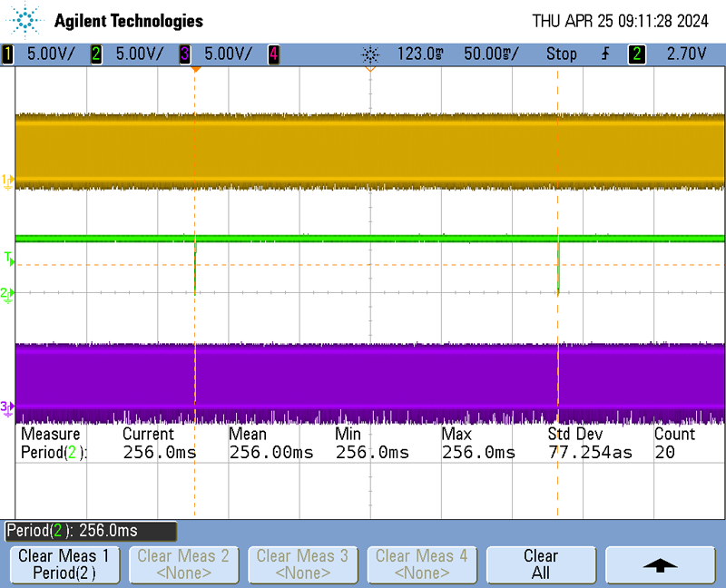Select the yellow channel 1 badge
The width and height of the screenshot is (726, 588).
click(8, 54)
